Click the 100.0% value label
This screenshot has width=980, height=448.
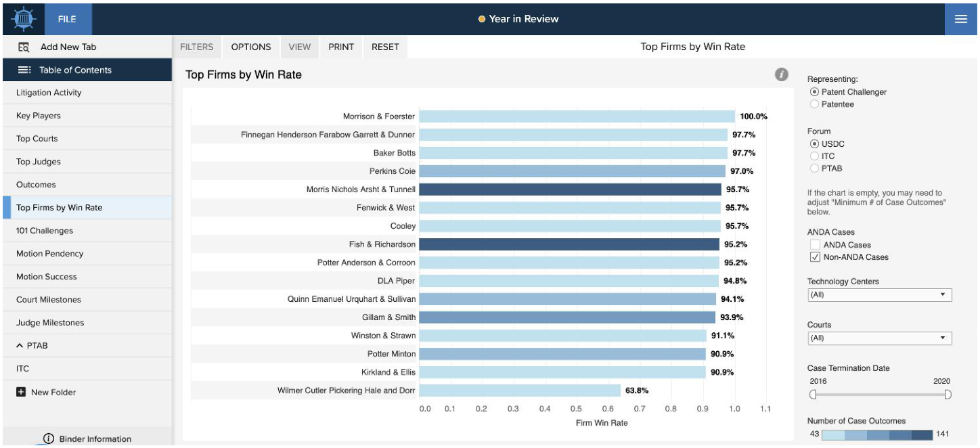point(754,116)
